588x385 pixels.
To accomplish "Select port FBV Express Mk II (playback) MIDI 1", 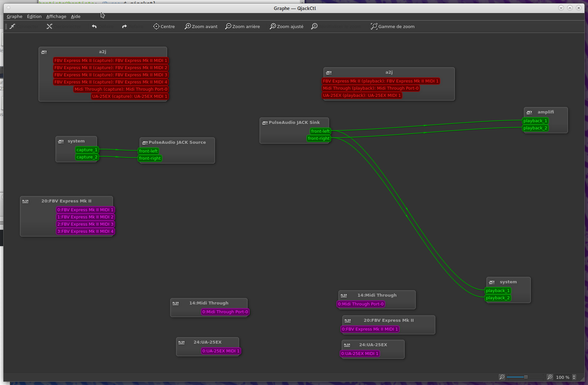I will (x=381, y=81).
